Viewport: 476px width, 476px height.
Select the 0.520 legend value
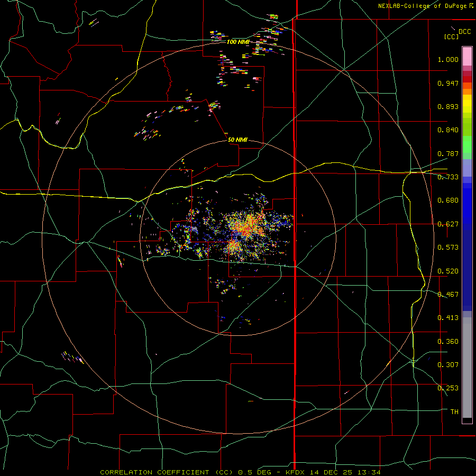[x=448, y=271]
